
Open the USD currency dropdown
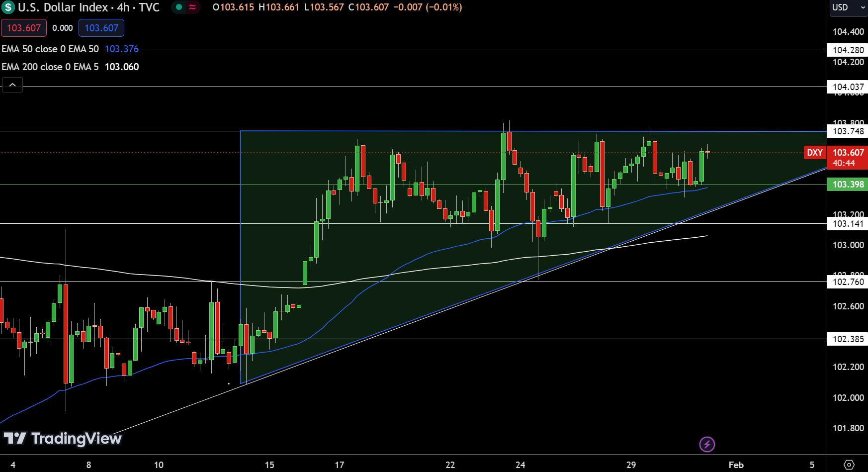click(x=848, y=7)
